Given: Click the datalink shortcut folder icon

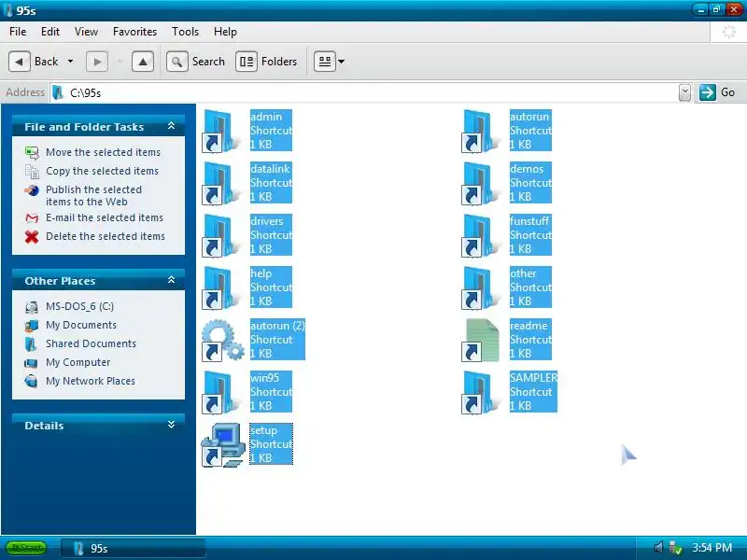Looking at the screenshot, I should (x=222, y=183).
